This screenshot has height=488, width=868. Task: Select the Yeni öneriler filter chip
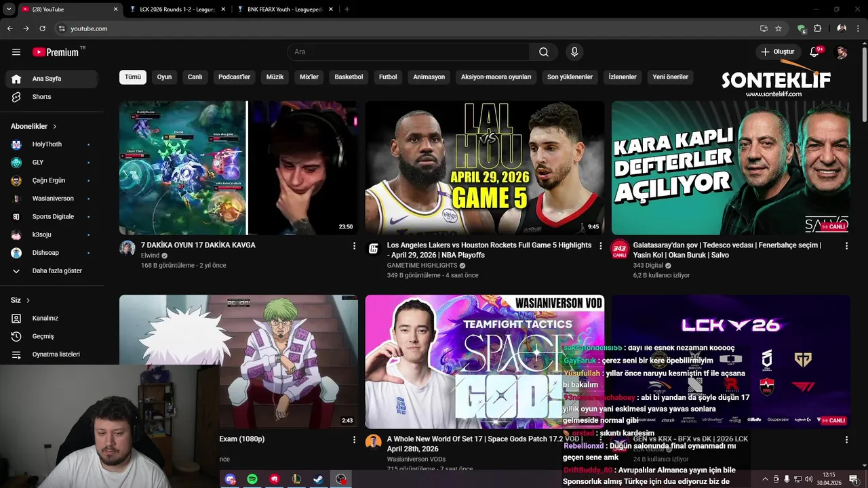point(671,77)
